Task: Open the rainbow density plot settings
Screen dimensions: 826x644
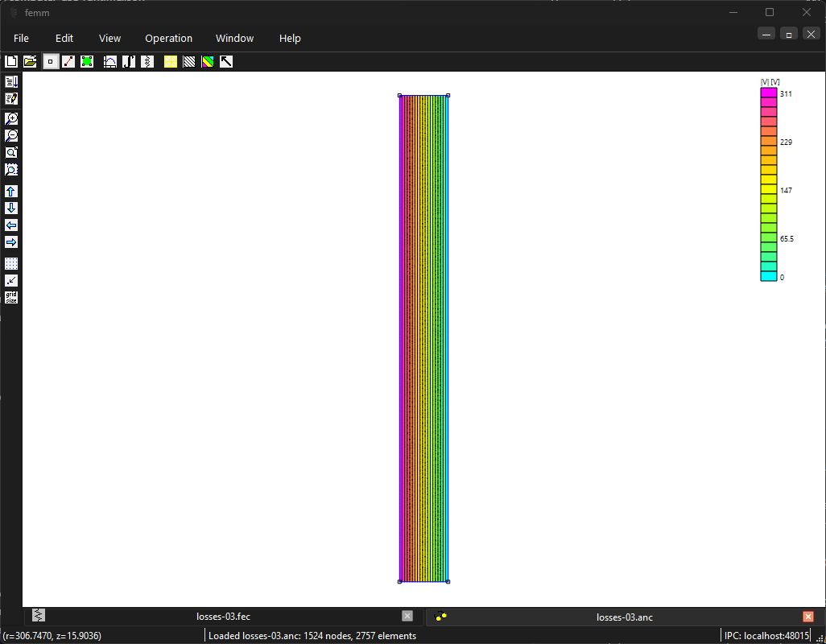Action: point(208,62)
